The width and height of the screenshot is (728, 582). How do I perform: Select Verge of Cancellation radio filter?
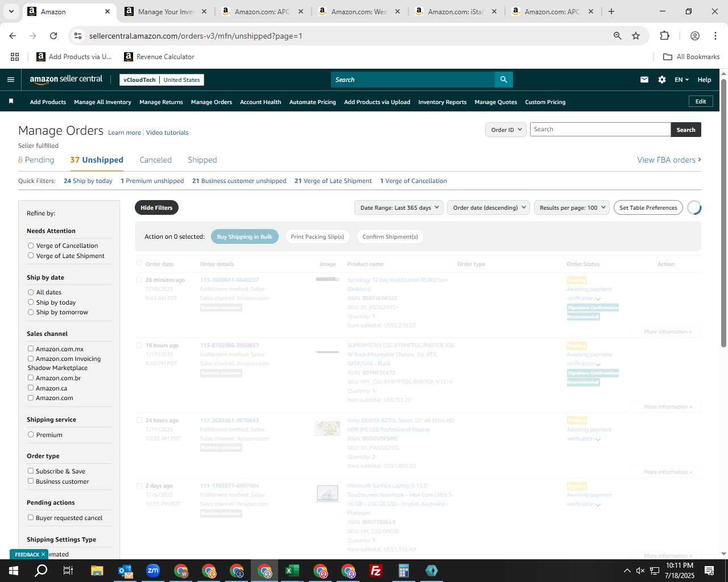pyautogui.click(x=31, y=246)
